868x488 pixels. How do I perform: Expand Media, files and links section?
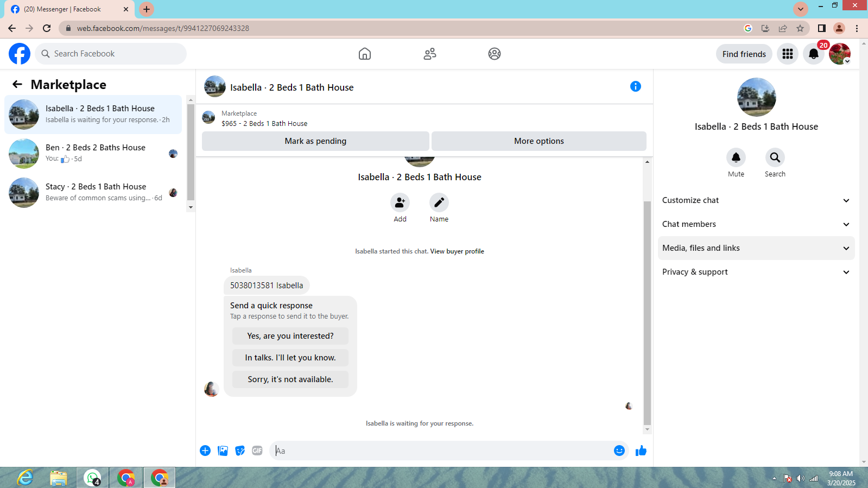tap(756, 248)
